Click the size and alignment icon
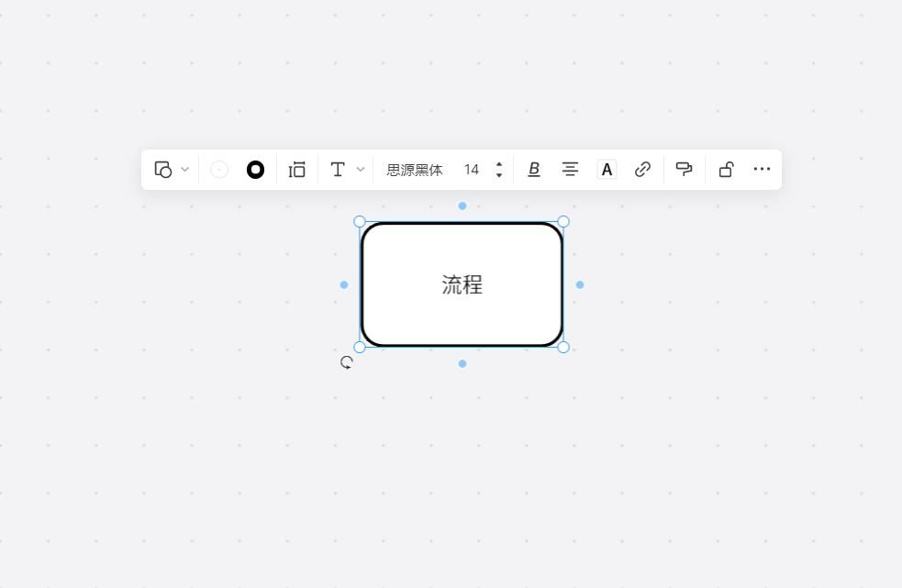The image size is (902, 588). (x=296, y=170)
